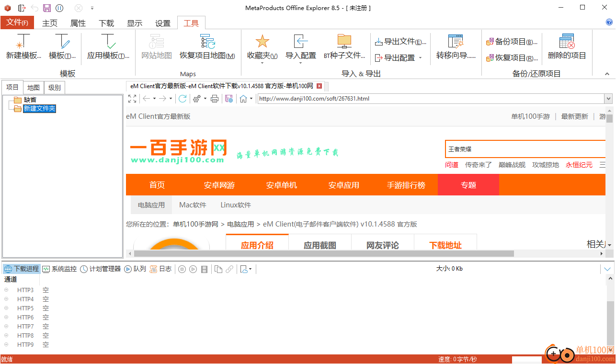Switch to the 属性 ribbon tab
Screen dimensions: 616x364
(x=78, y=23)
